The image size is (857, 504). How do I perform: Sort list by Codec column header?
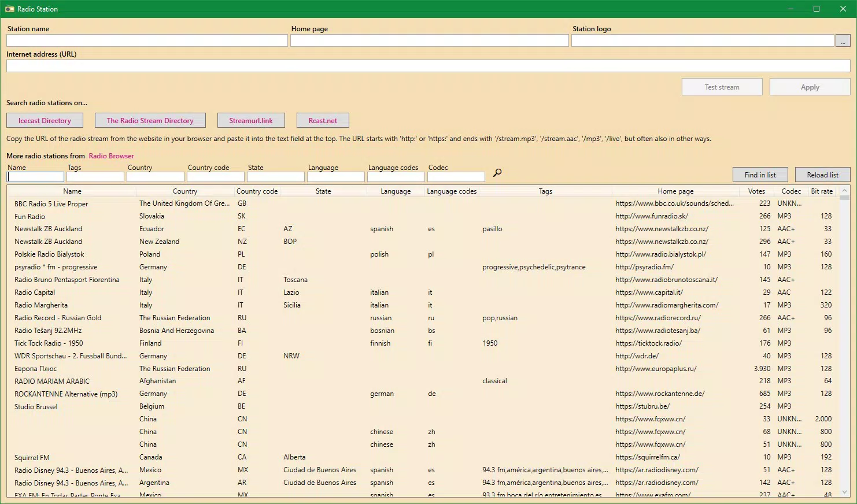tap(791, 191)
